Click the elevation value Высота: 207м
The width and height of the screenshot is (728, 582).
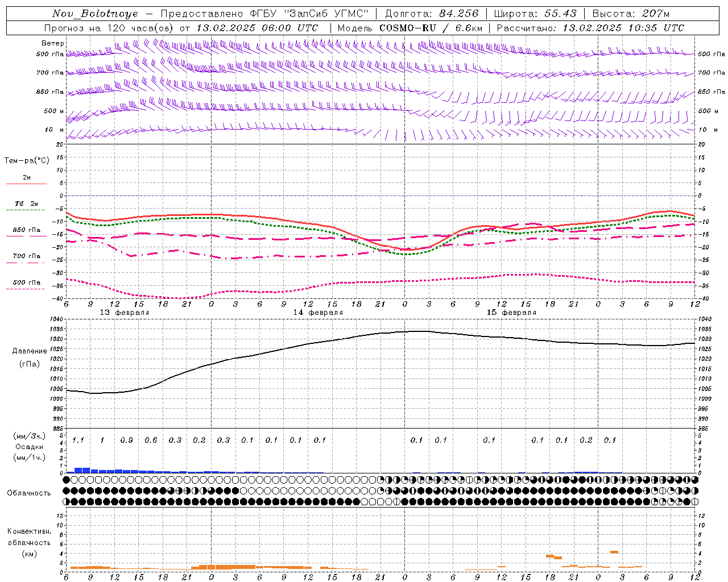coord(631,14)
